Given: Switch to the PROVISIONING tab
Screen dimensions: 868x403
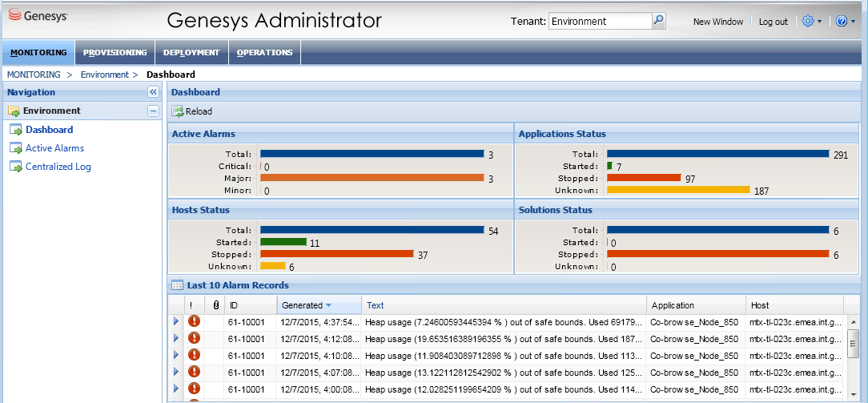Looking at the screenshot, I should pyautogui.click(x=115, y=53).
